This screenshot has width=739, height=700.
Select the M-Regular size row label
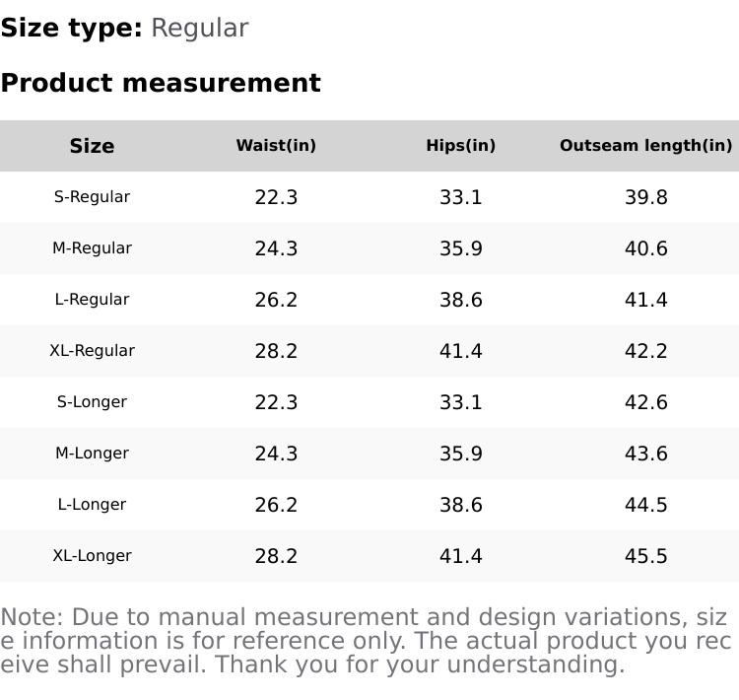pyautogui.click(x=92, y=248)
